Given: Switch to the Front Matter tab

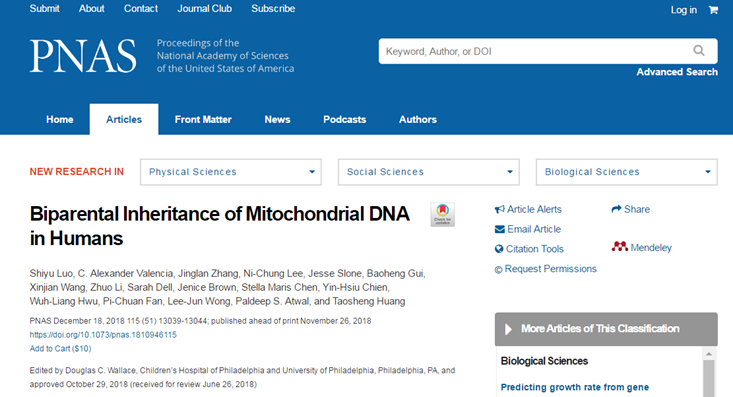Looking at the screenshot, I should (x=203, y=119).
